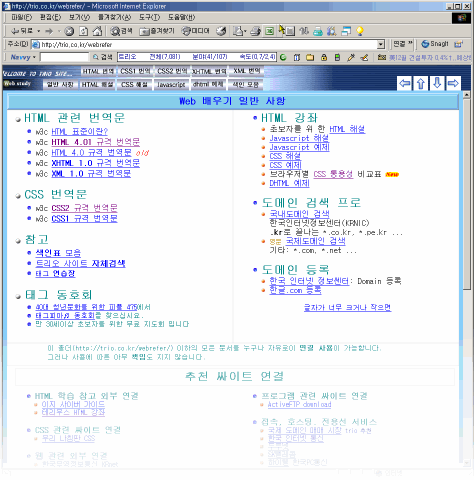The image size is (474, 480).
Task: Click the cascading windows toolbar icon
Action: click(x=346, y=31)
